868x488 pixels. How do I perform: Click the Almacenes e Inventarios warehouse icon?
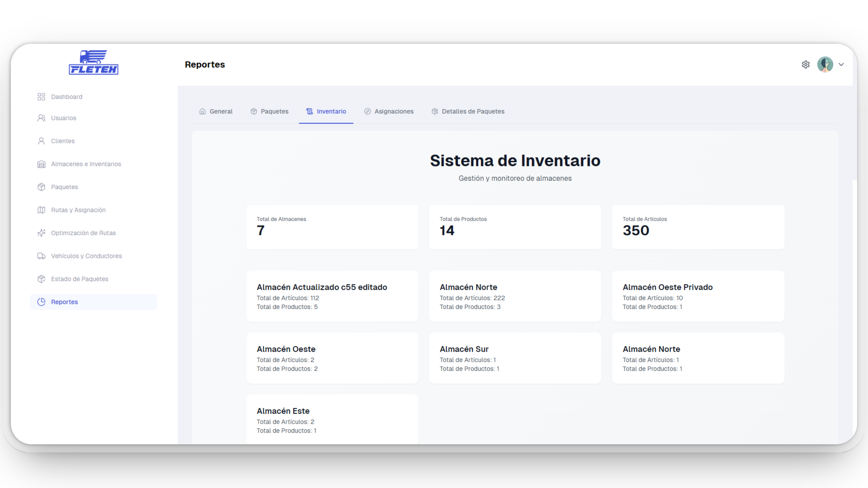tap(41, 164)
